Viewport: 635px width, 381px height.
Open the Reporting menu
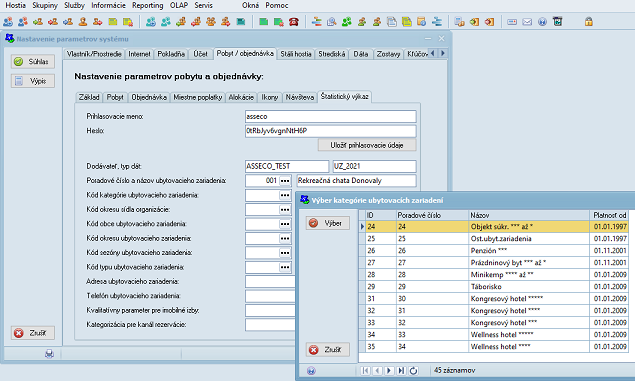point(147,5)
